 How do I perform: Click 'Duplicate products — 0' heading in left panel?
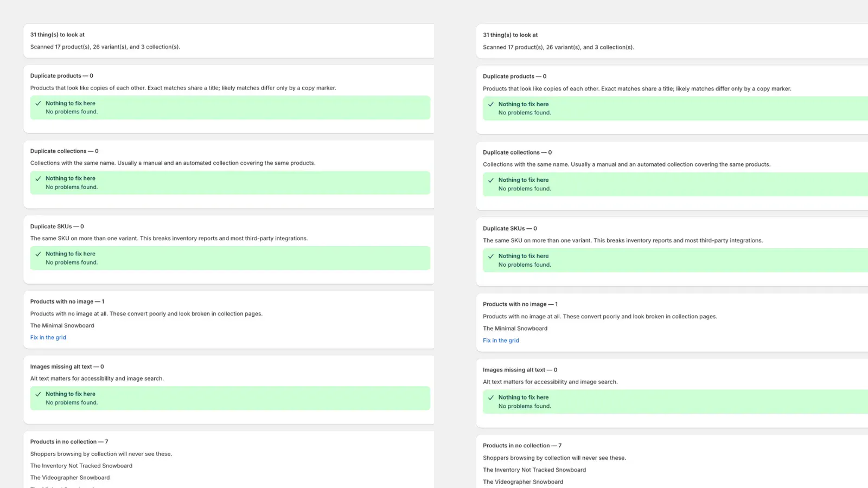point(62,76)
